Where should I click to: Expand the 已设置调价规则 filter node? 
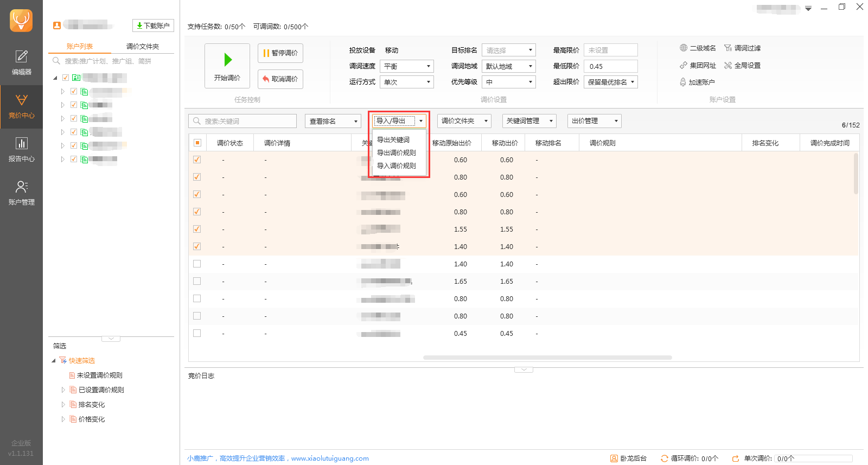63,390
